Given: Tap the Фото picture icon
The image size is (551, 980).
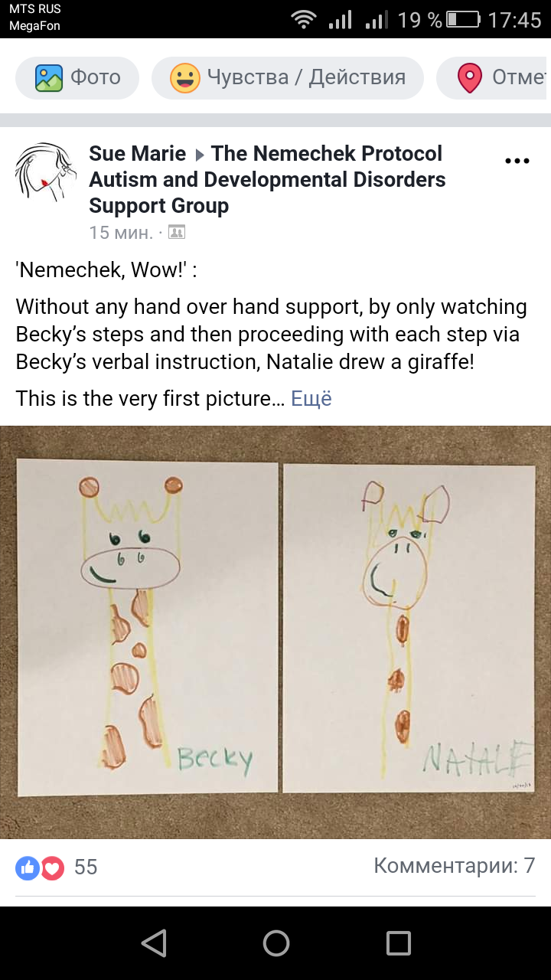Looking at the screenshot, I should point(49,78).
